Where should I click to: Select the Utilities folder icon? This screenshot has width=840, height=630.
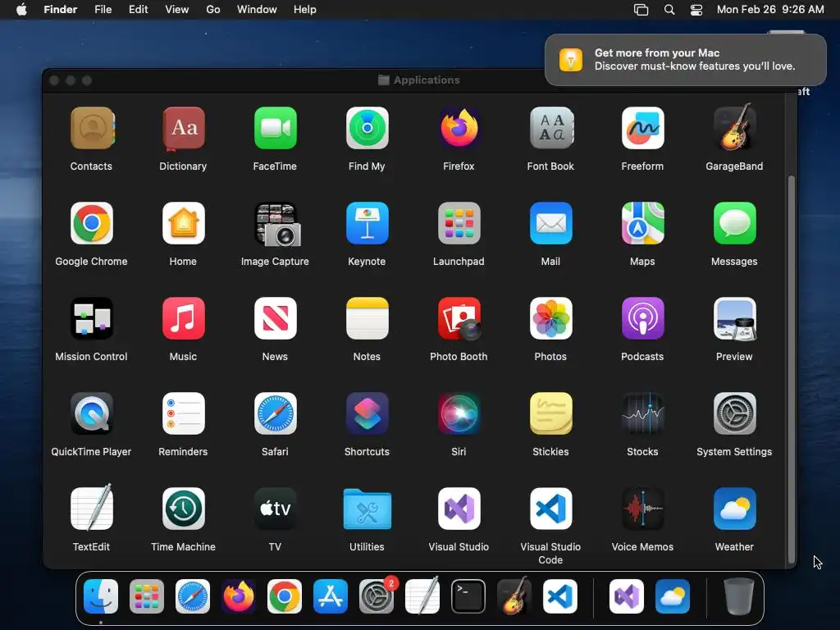367,509
